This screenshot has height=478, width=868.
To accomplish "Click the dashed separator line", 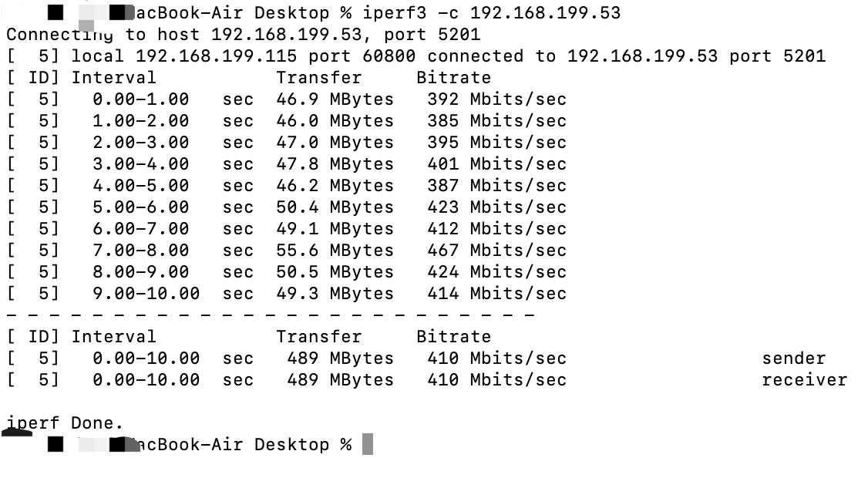I will tap(270, 315).
